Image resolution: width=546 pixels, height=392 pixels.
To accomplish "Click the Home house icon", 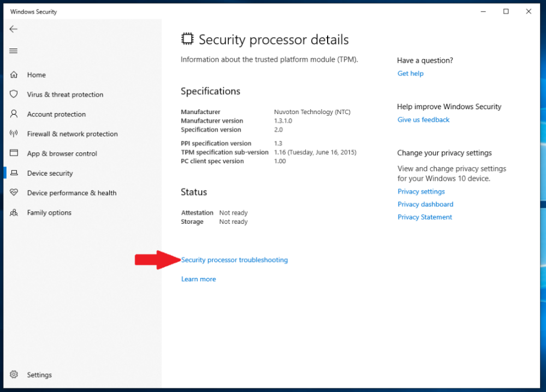I will tap(14, 74).
